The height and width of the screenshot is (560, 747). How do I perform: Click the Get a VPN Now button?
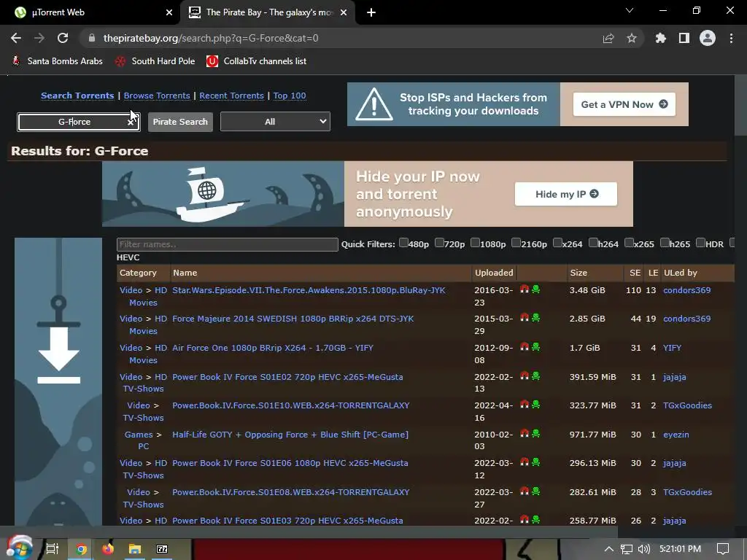[624, 104]
